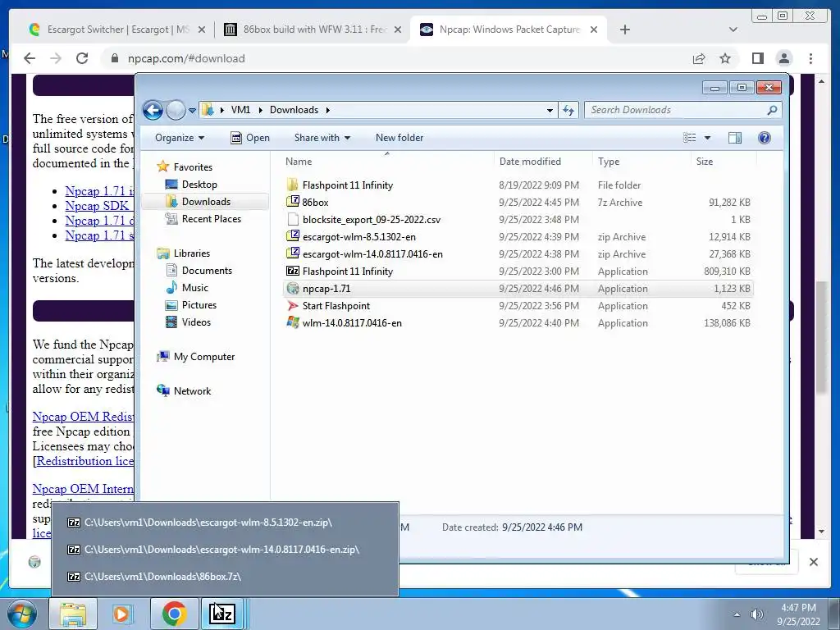This screenshot has height=630, width=840.
Task: Toggle Chrome side panel
Action: click(757, 58)
